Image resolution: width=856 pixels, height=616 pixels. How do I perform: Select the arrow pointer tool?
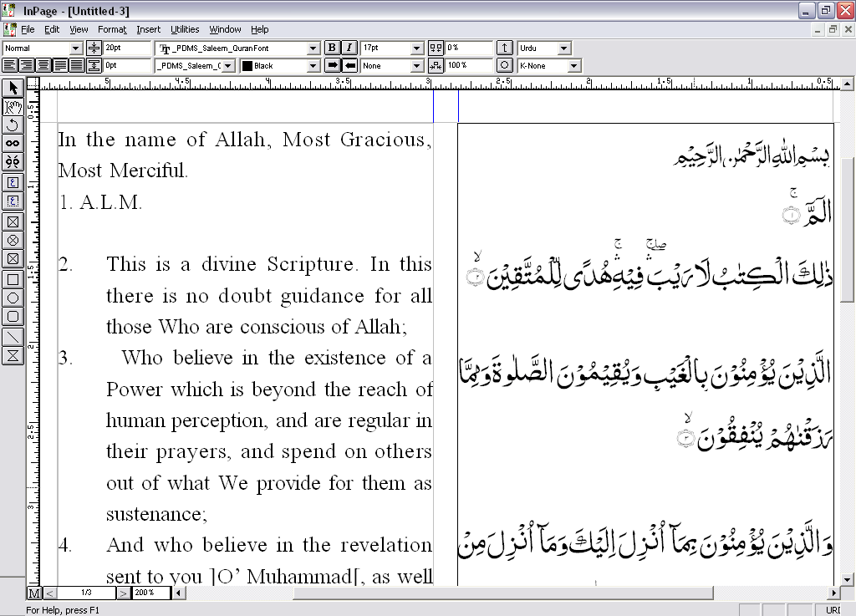[x=13, y=88]
